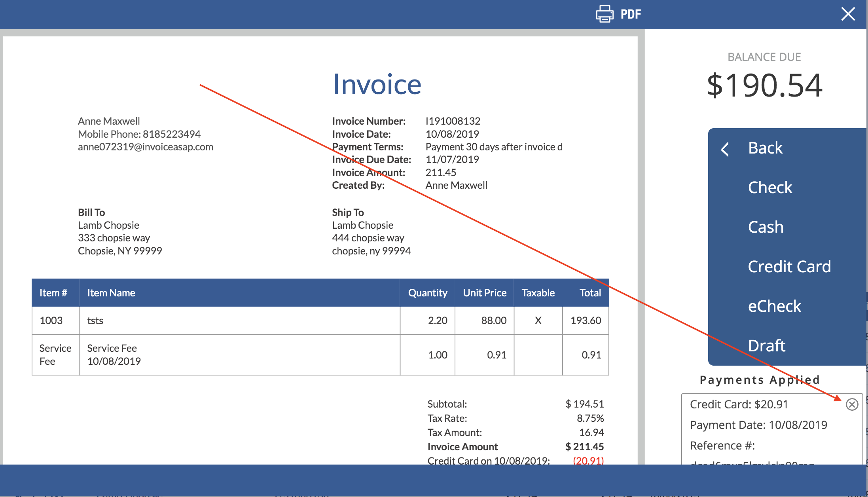This screenshot has width=868, height=497.
Task: Click the Tax Rate 8.75% value
Action: [590, 418]
